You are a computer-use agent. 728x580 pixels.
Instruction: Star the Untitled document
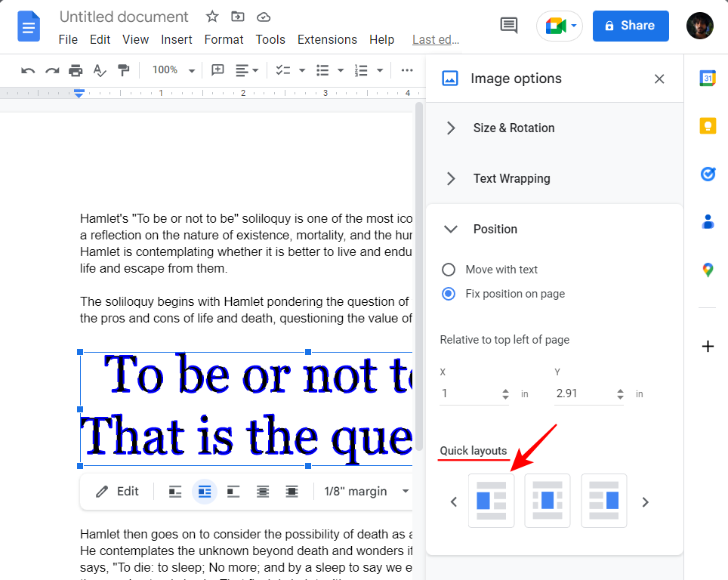pos(212,17)
